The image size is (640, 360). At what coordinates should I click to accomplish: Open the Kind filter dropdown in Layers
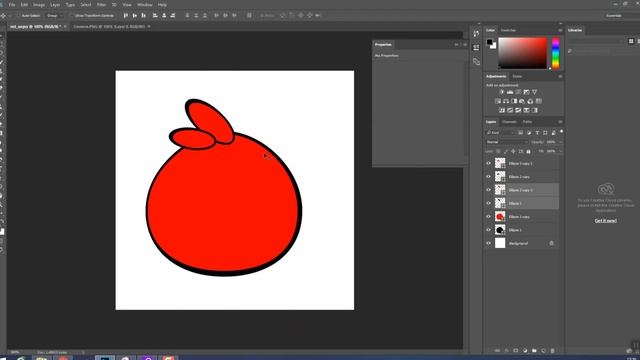click(x=500, y=133)
